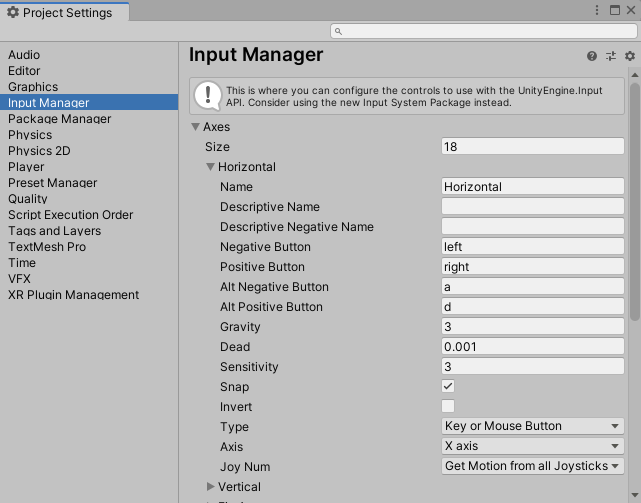
Task: Click the Dead label
Action: coord(235,347)
